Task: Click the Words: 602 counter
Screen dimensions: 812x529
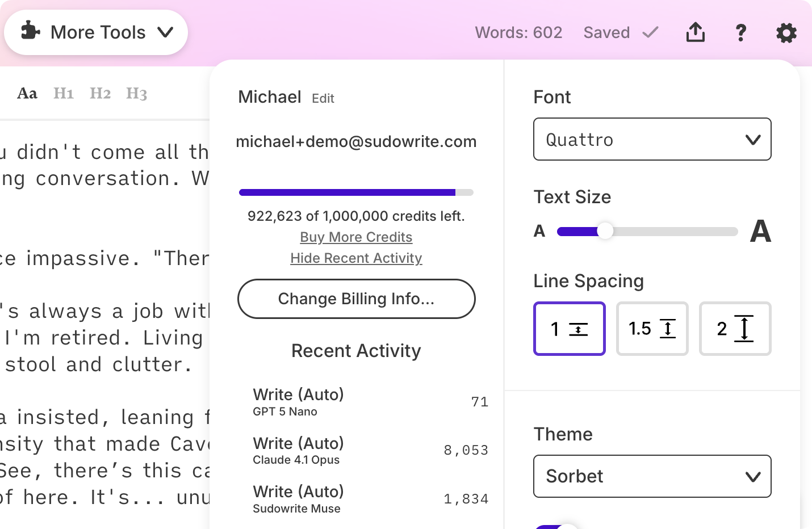Action: coord(518,32)
